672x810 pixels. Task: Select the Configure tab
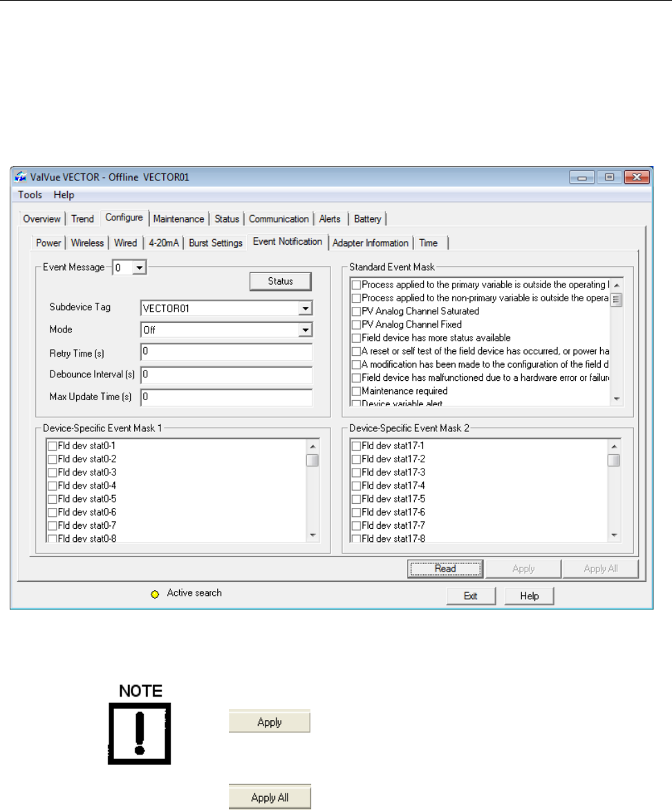click(x=124, y=218)
